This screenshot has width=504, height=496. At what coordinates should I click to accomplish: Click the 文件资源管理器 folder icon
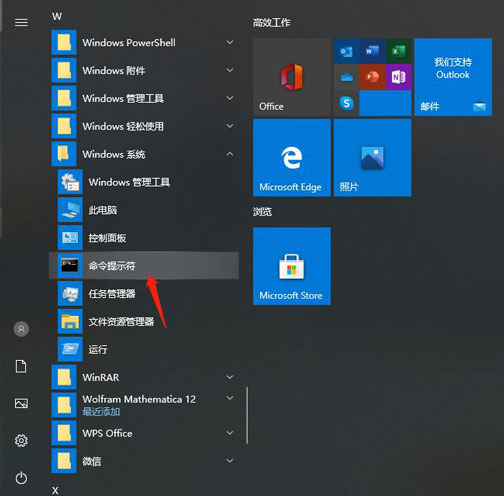pyautogui.click(x=70, y=322)
